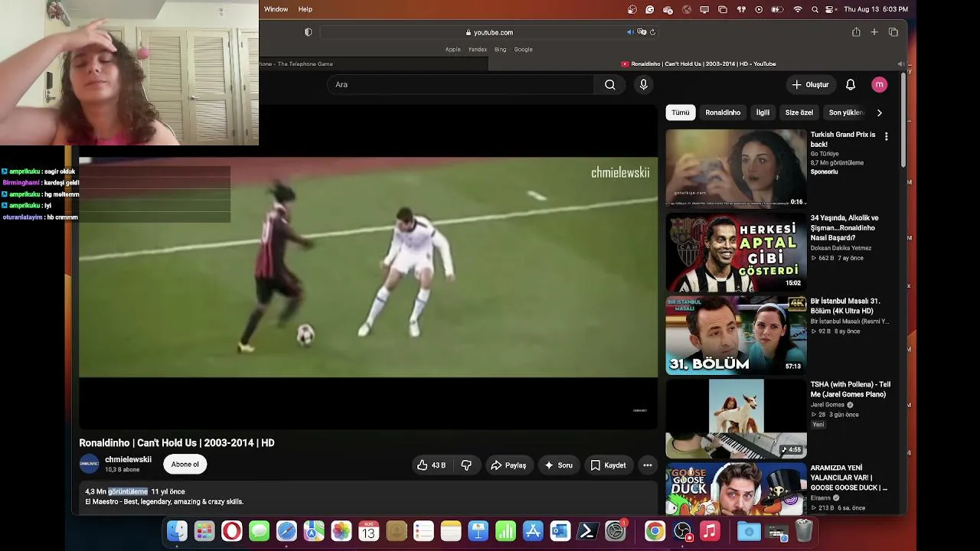The image size is (980, 551).
Task: Switch to The Telephone Game tab
Action: pos(374,64)
